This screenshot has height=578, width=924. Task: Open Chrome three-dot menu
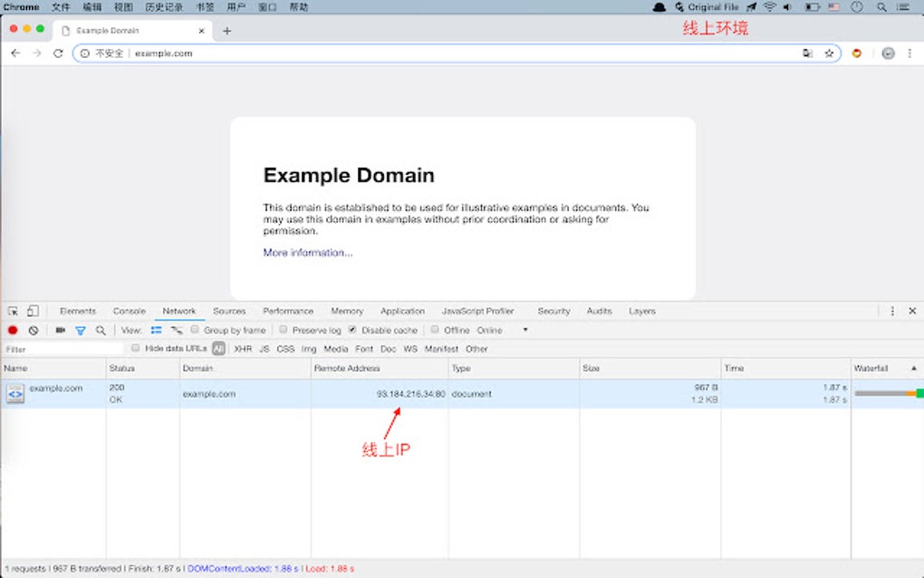[910, 53]
